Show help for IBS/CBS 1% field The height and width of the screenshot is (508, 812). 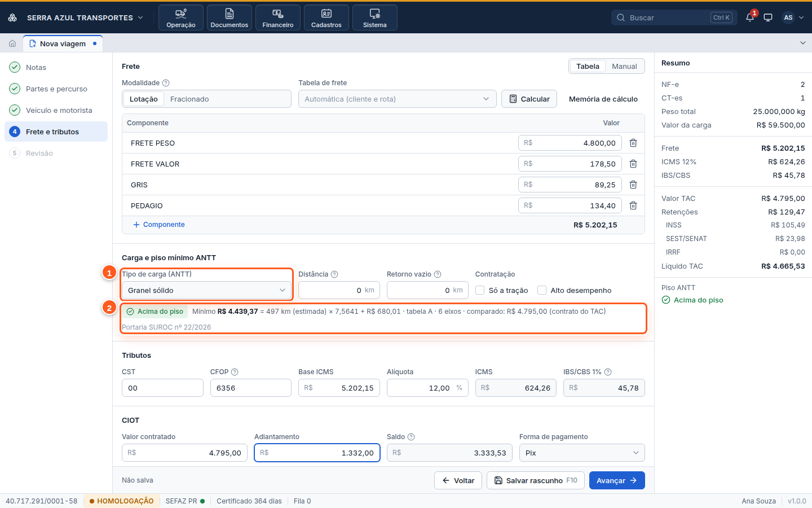tap(608, 372)
